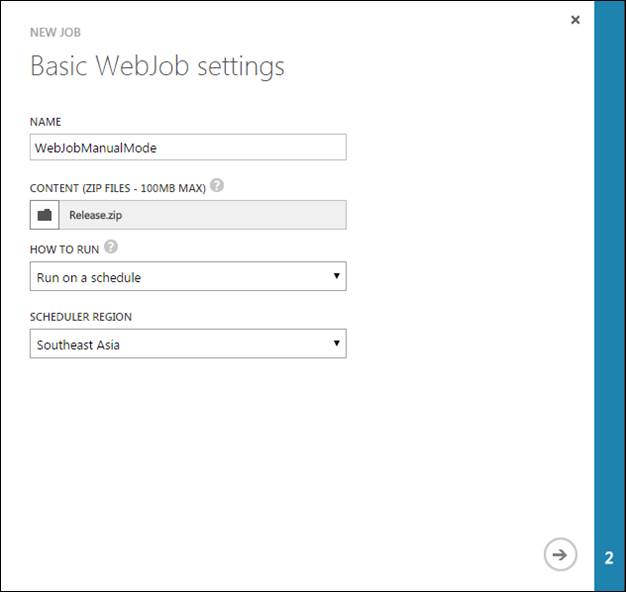This screenshot has width=626, height=592.
Task: Go to next step with arrow button
Action: 560,554
